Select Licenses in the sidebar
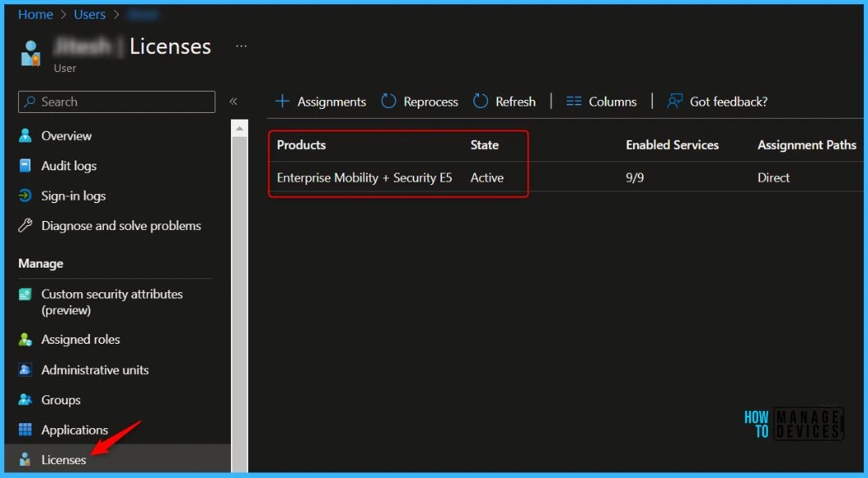Image resolution: width=868 pixels, height=478 pixels. pyautogui.click(x=117, y=459)
